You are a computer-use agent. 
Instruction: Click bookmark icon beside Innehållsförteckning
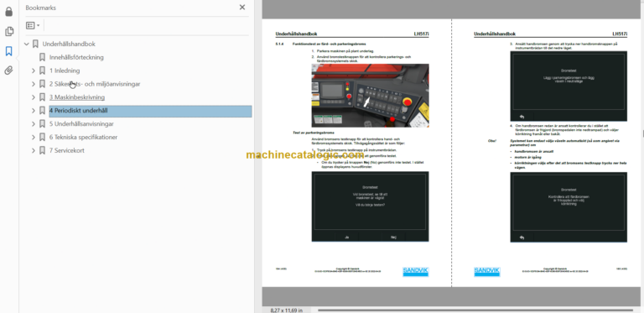42,58
